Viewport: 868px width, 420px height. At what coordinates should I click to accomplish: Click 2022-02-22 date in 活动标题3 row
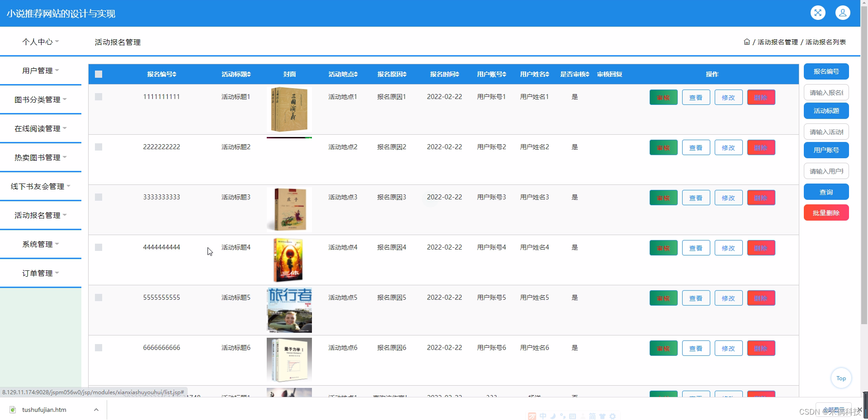pyautogui.click(x=444, y=197)
